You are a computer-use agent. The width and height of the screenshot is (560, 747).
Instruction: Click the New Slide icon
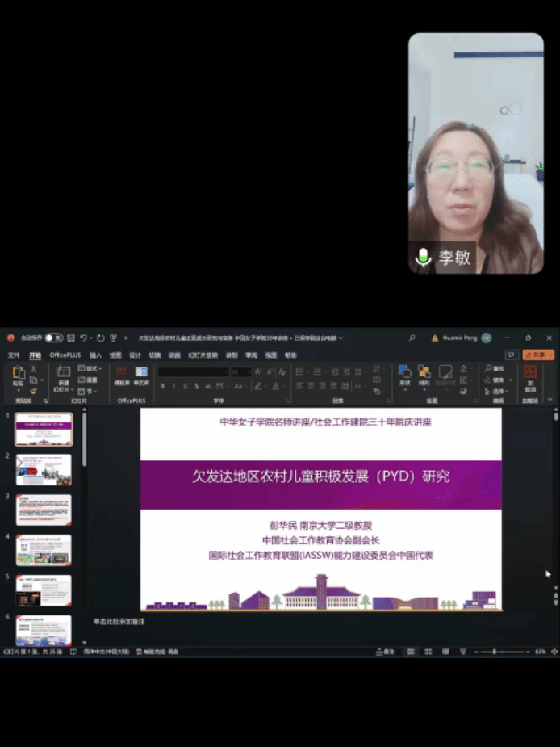coord(63,375)
